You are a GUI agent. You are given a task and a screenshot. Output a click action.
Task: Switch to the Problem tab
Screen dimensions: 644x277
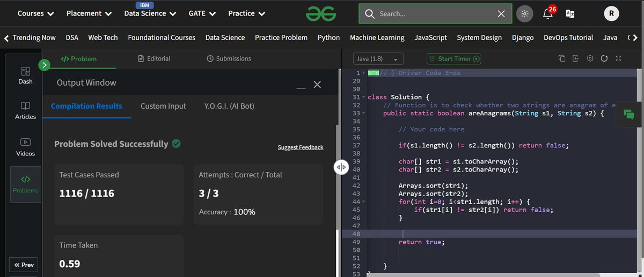tap(79, 58)
